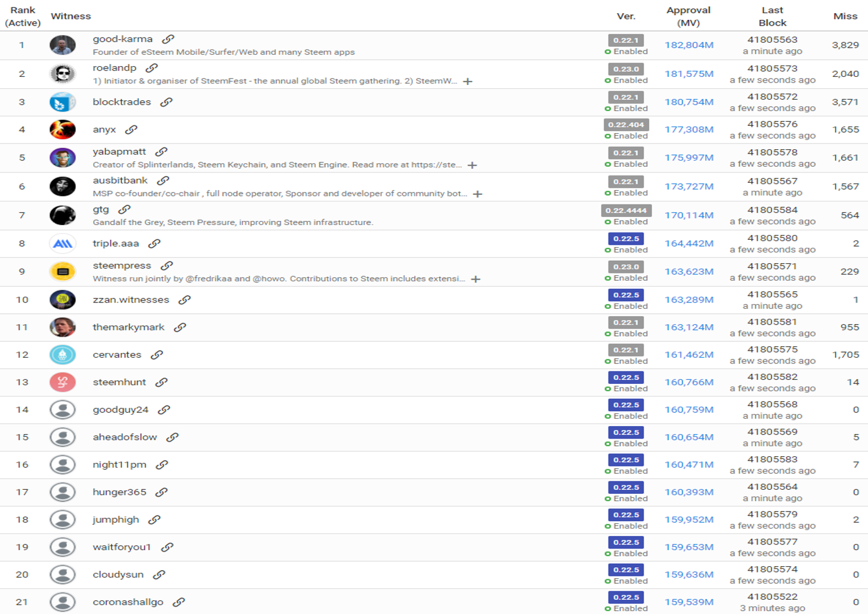Open the link icon beside blocktrades

pyautogui.click(x=166, y=102)
